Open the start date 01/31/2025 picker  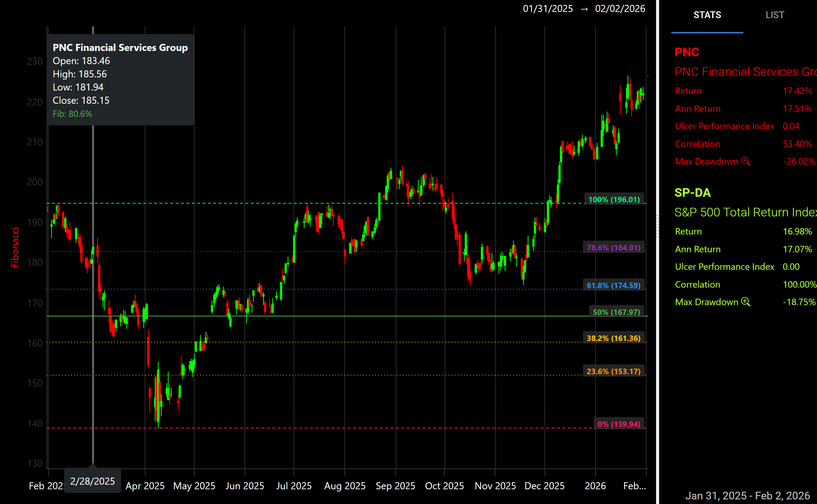[x=547, y=9]
